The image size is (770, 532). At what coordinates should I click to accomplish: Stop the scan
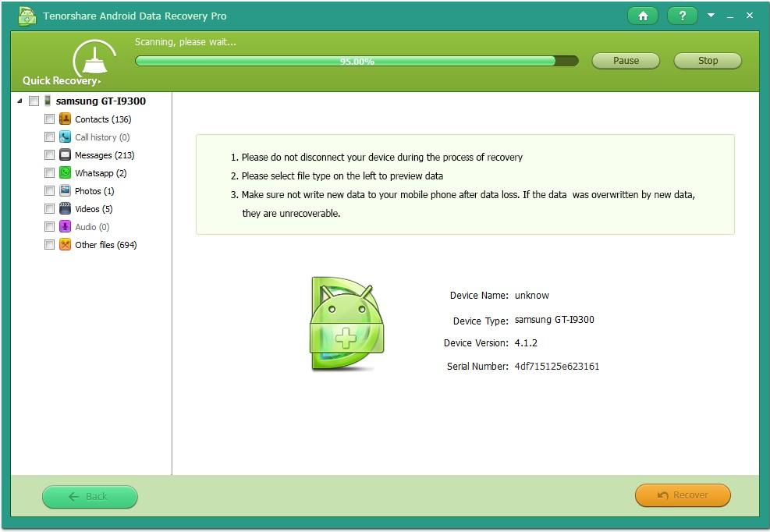click(x=708, y=61)
